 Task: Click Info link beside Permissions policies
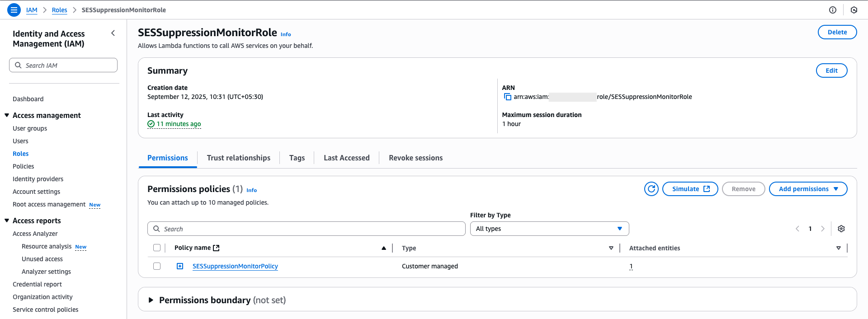point(251,190)
